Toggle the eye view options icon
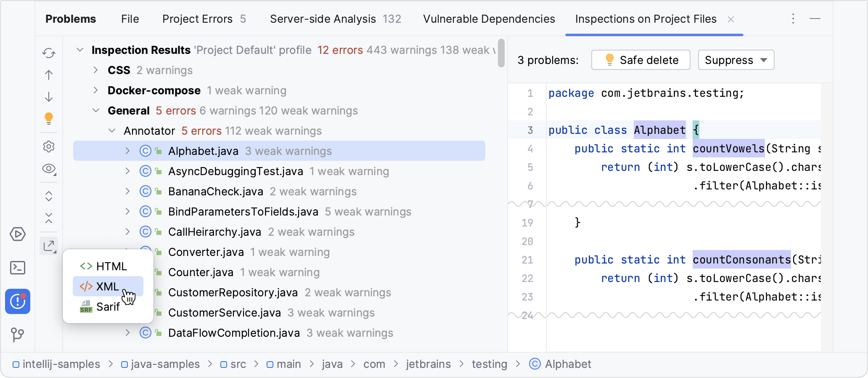 [49, 169]
